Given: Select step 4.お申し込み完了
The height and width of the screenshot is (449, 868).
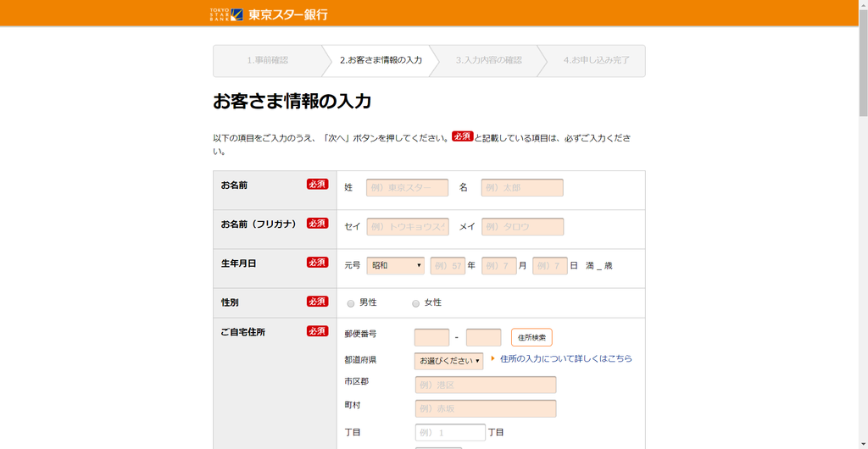Looking at the screenshot, I should point(596,60).
